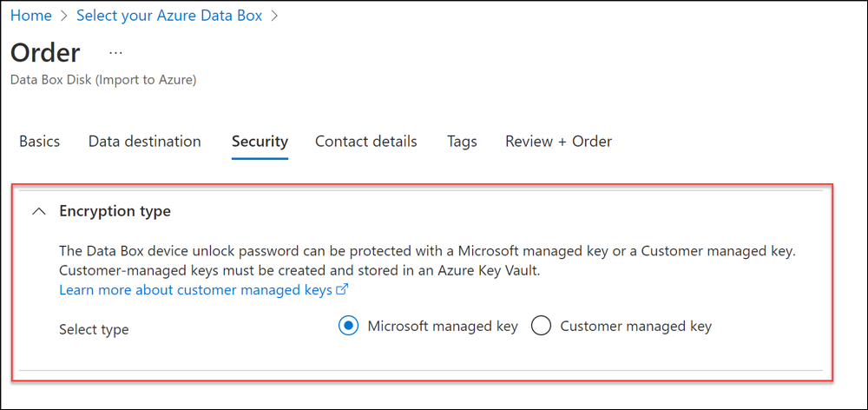Click the breadcrumb arrow after Select your Azure Data Box

274,17
